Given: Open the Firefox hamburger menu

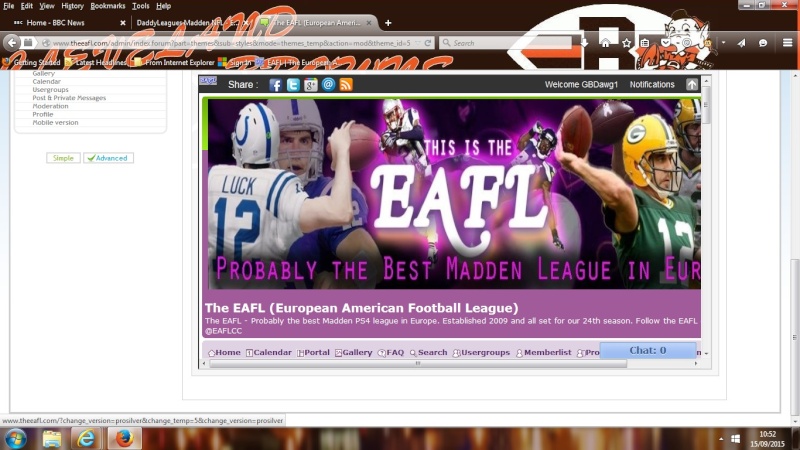Looking at the screenshot, I should (x=787, y=43).
